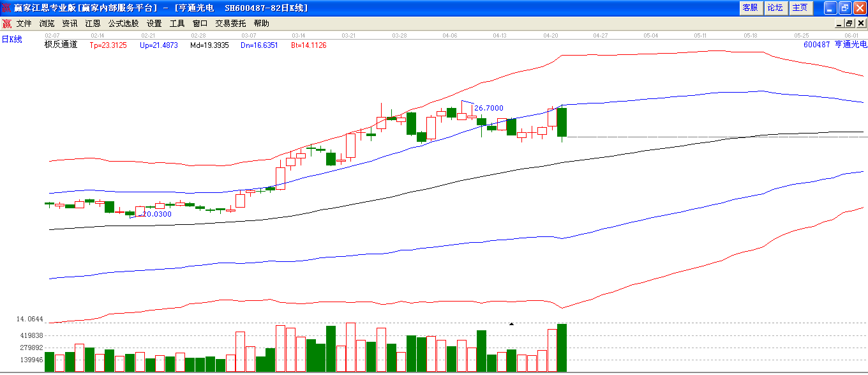
Task: Click the 03-28 date on time axis
Action: coord(400,35)
